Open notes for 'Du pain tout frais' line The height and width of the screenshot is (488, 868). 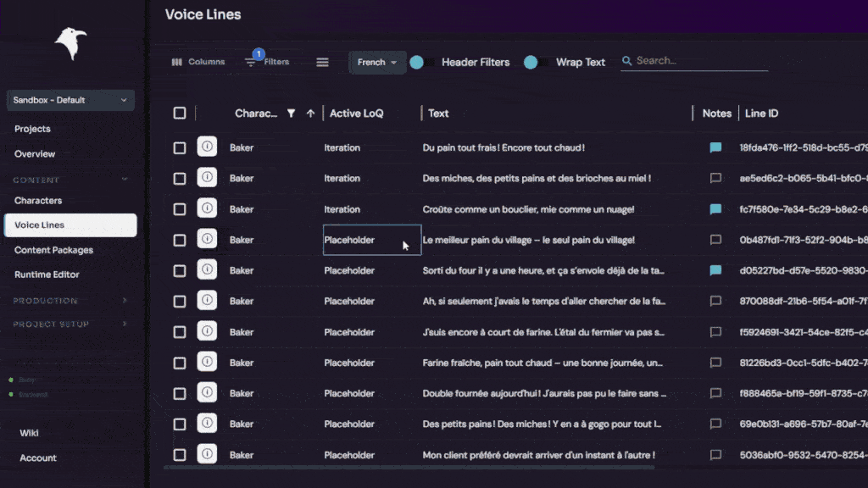pyautogui.click(x=715, y=147)
